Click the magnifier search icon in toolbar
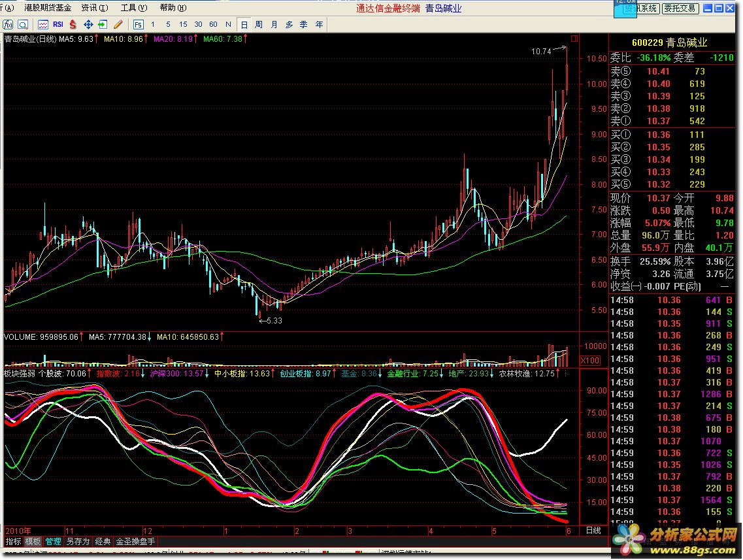 click(23, 25)
